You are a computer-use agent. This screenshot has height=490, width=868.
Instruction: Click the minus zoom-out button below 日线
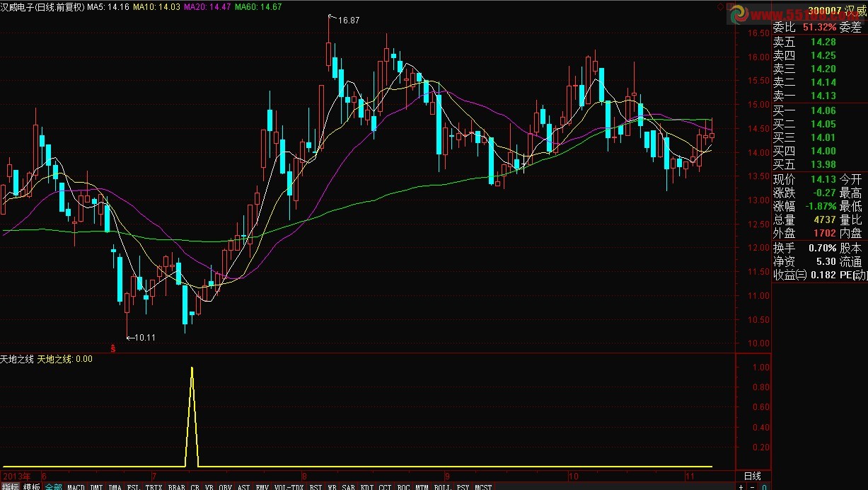(753, 486)
